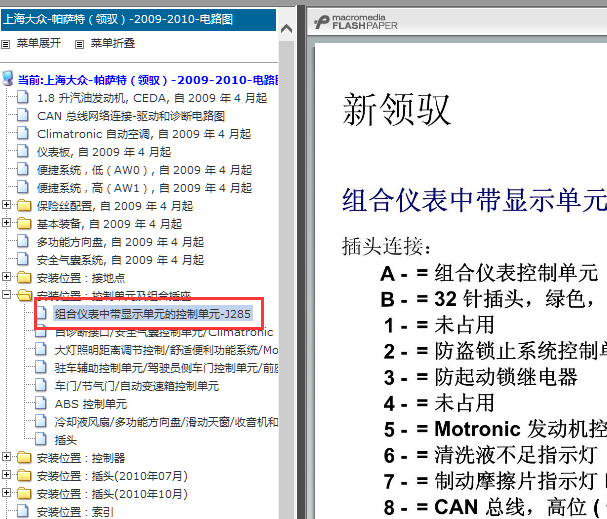Click the page icon beside 驻车辅助控制单元
The height and width of the screenshot is (519, 607).
(x=41, y=367)
